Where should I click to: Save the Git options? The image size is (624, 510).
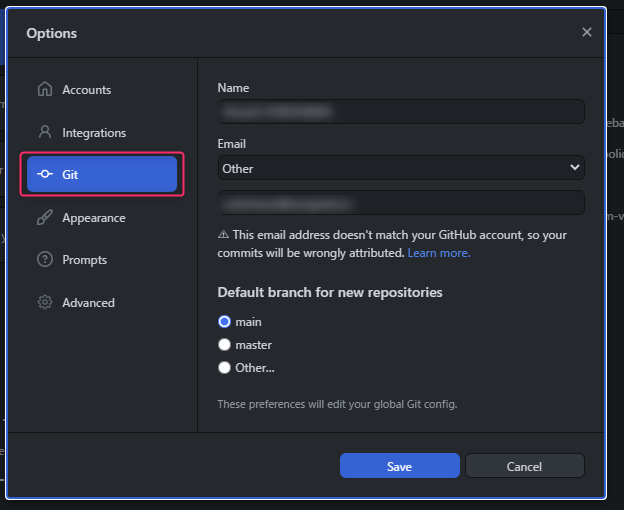click(x=400, y=466)
